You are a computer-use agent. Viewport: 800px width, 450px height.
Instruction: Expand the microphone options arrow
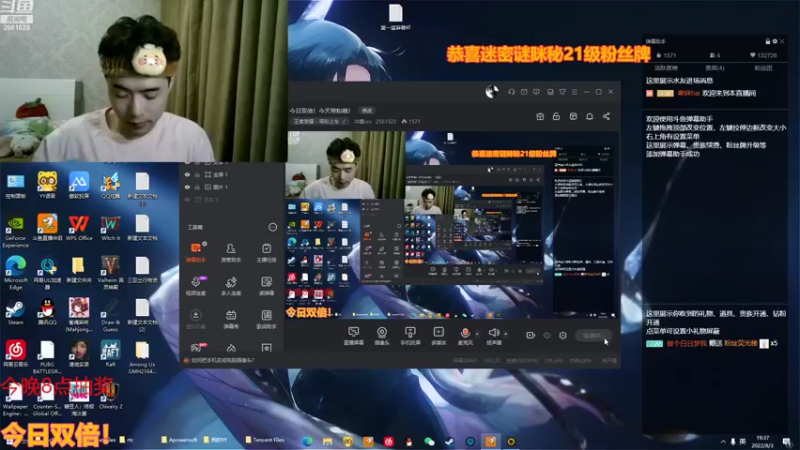477,334
